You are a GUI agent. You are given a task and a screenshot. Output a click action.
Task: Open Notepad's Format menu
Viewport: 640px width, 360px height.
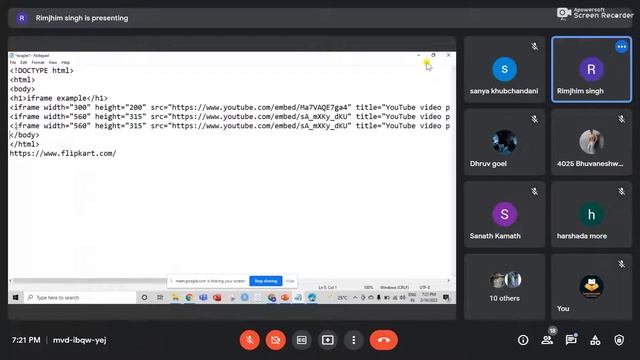click(38, 62)
